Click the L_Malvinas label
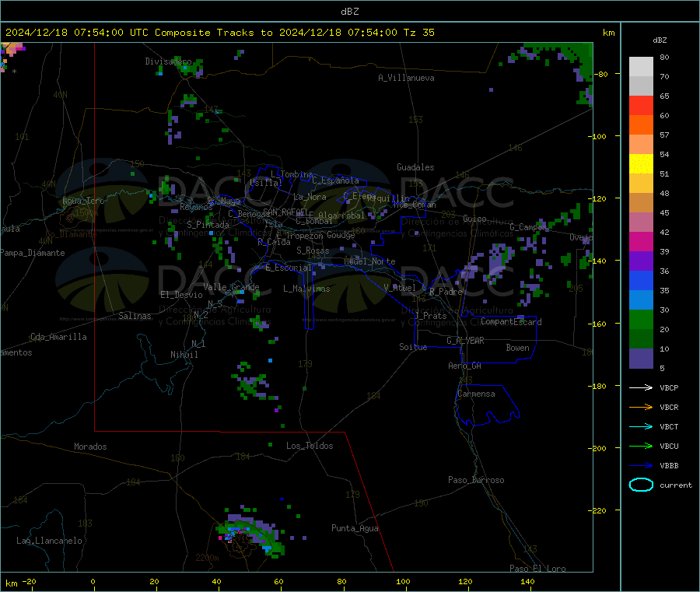700x592 pixels. (x=306, y=289)
